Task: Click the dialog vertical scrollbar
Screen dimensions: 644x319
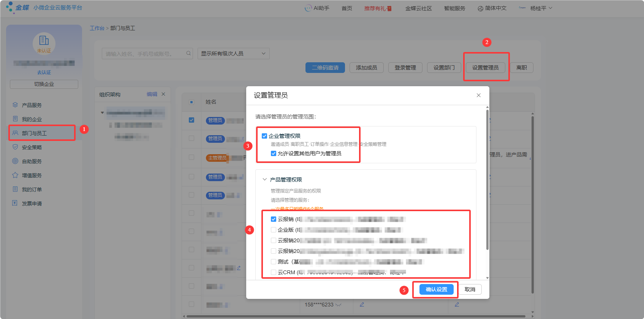Action: (x=487, y=180)
